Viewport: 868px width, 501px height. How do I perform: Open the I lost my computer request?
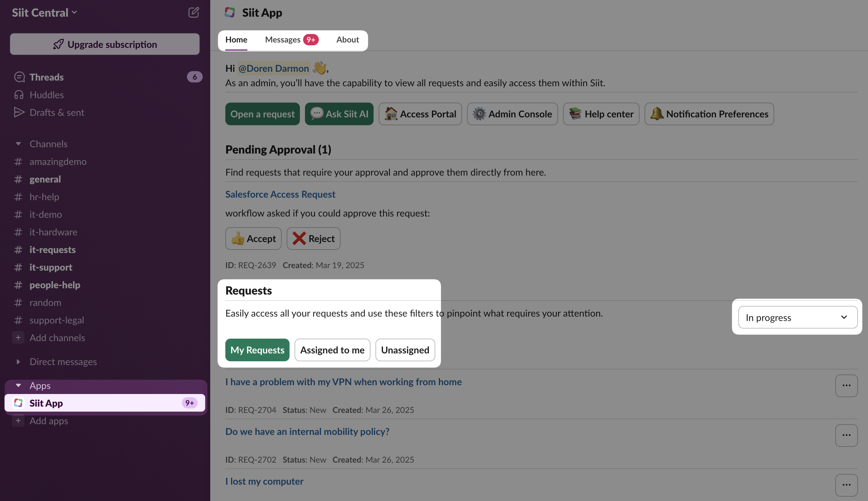264,481
